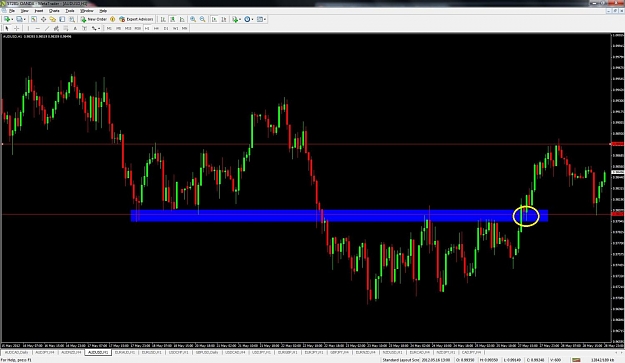Show the Data Window panel

(43, 19)
